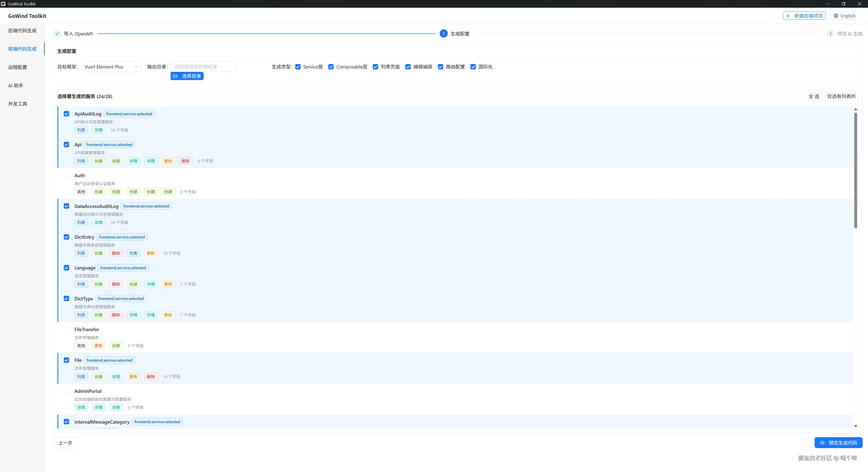The image size is (868, 472).
Task: Click the folder icon on 选择目录 button
Action: click(176, 76)
